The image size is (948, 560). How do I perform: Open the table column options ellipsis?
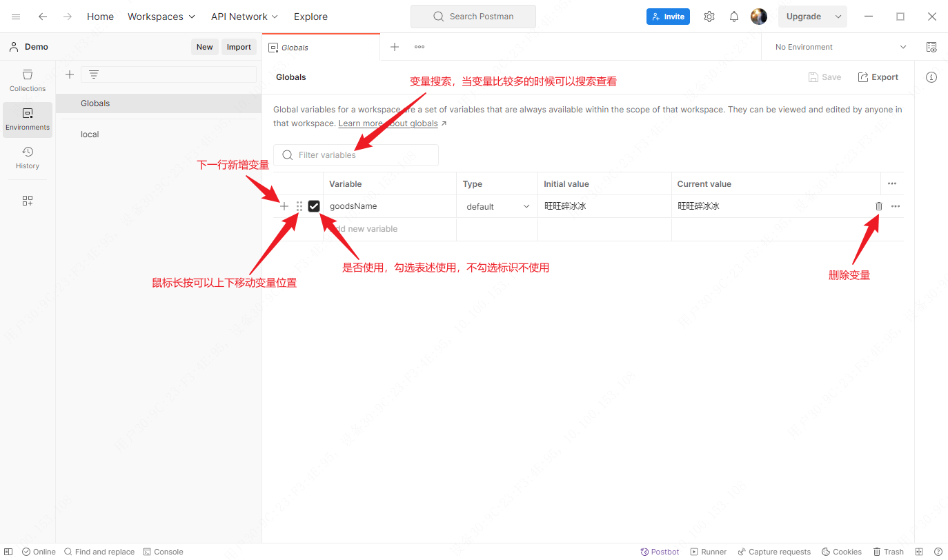pos(892,183)
